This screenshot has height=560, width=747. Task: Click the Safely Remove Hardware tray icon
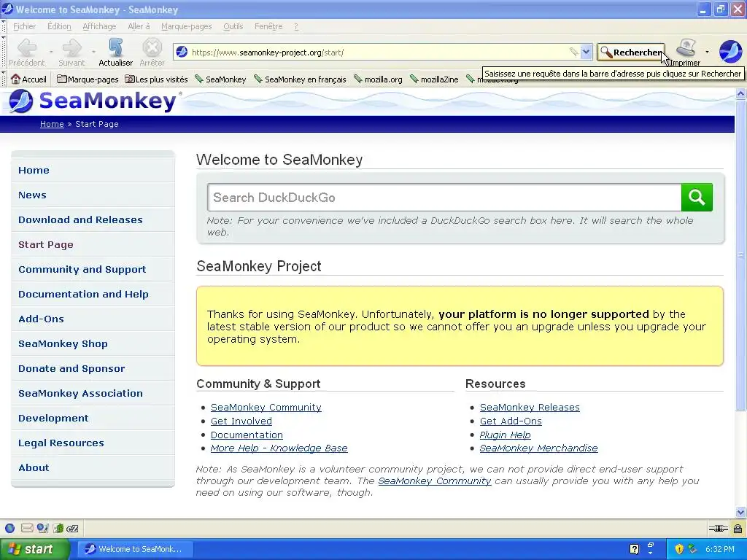pyautogui.click(x=693, y=549)
